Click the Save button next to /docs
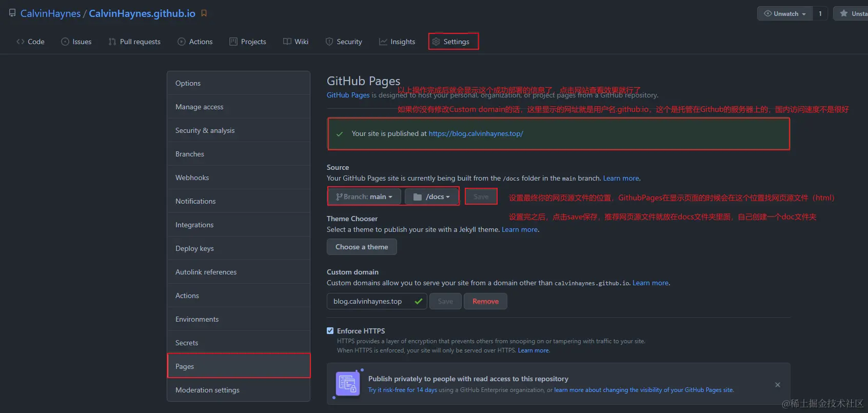This screenshot has width=868, height=413. [481, 196]
